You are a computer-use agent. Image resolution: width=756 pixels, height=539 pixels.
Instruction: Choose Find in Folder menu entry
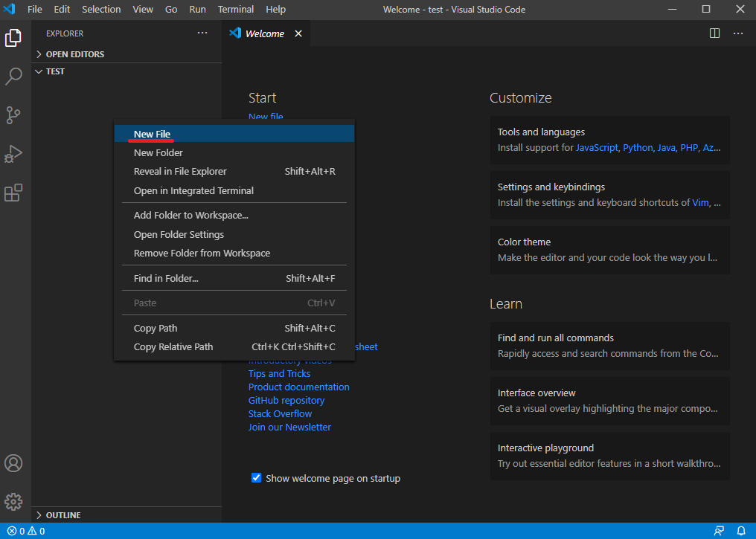pyautogui.click(x=234, y=278)
